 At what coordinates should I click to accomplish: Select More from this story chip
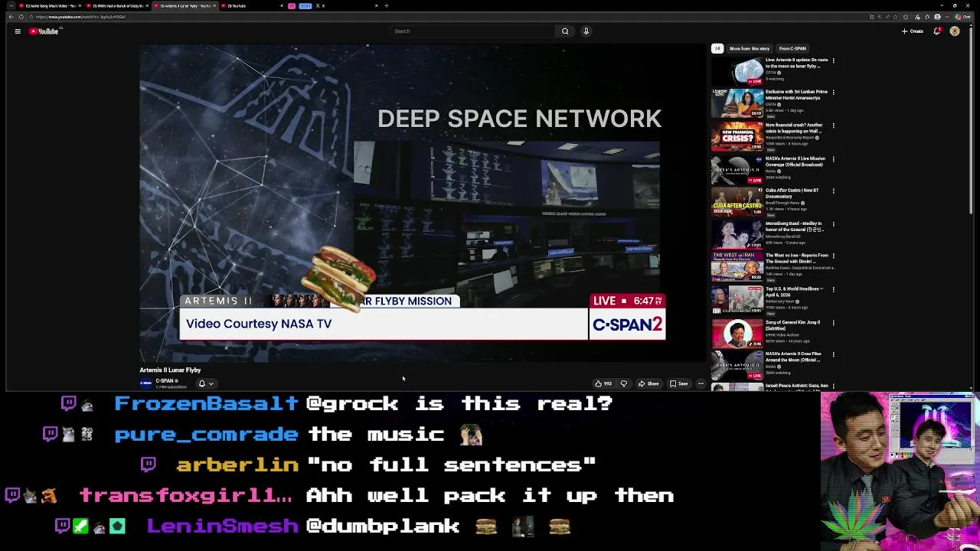coord(750,49)
